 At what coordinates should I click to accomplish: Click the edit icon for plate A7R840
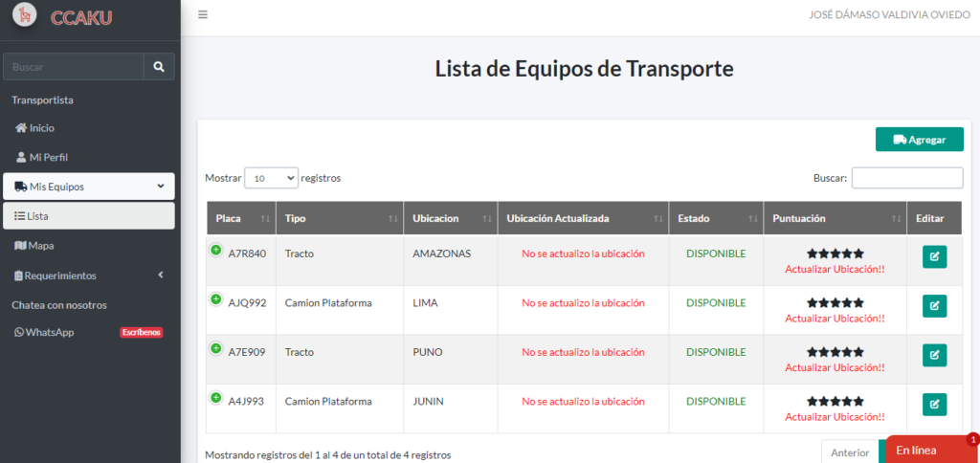[x=934, y=256]
